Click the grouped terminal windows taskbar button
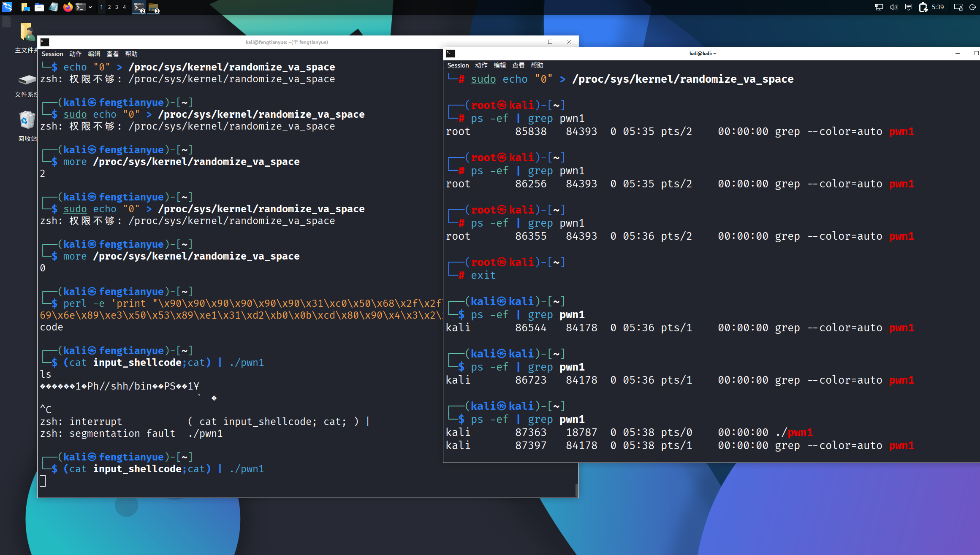The height and width of the screenshot is (555, 980). pos(139,7)
